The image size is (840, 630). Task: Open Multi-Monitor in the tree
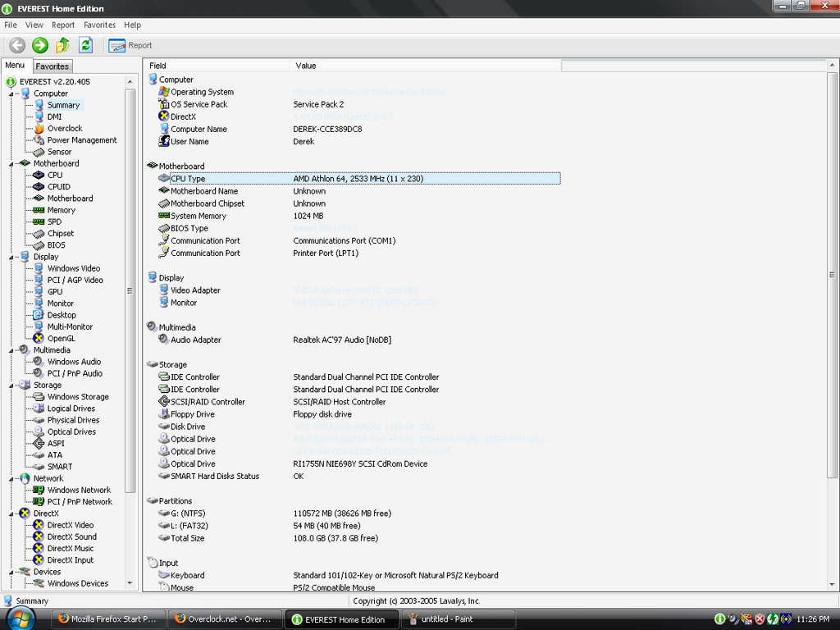(x=70, y=326)
